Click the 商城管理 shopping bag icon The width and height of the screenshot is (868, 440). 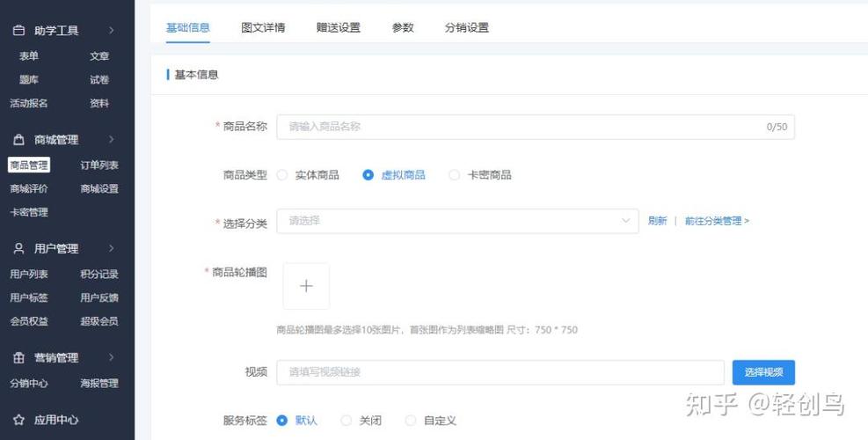18,139
